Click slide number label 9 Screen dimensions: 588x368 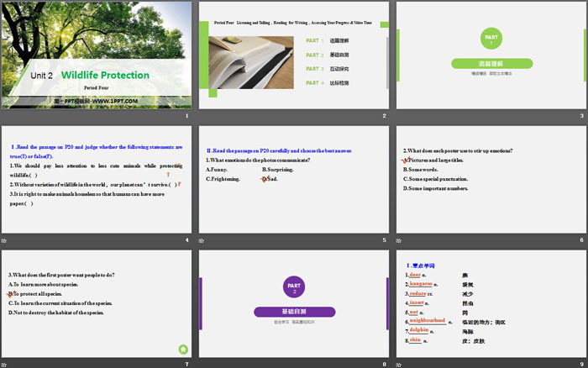(581, 365)
